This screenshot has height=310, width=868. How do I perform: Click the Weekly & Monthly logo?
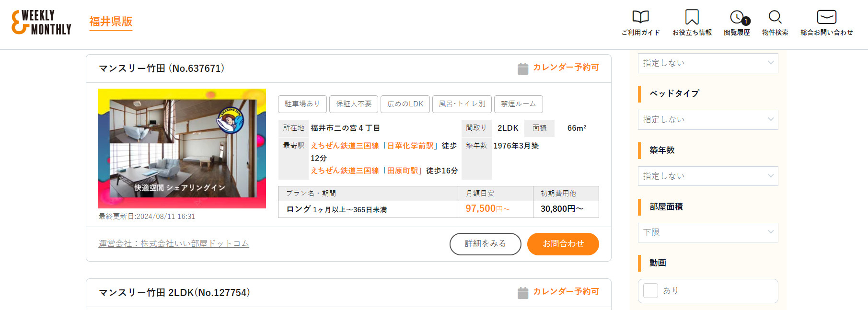click(41, 23)
